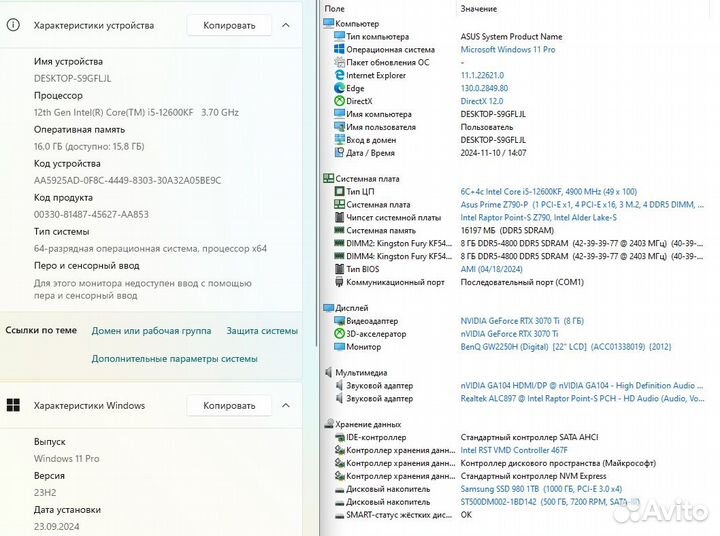Screen dimensions: 720x536
Task: Select the install date 23.09.2024
Action: [x=56, y=526]
